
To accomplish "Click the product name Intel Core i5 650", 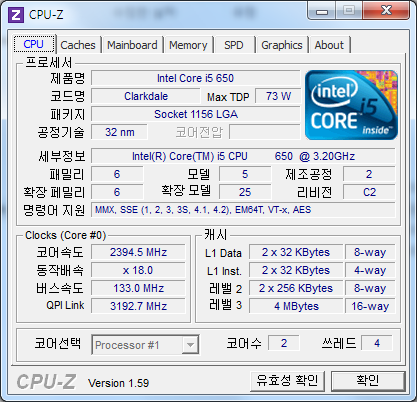I will (x=196, y=78).
